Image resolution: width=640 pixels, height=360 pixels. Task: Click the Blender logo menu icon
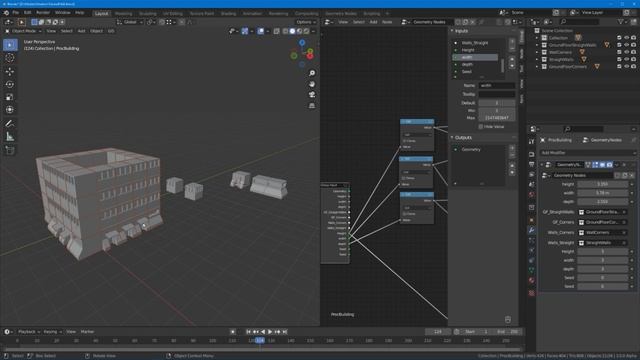6,13
